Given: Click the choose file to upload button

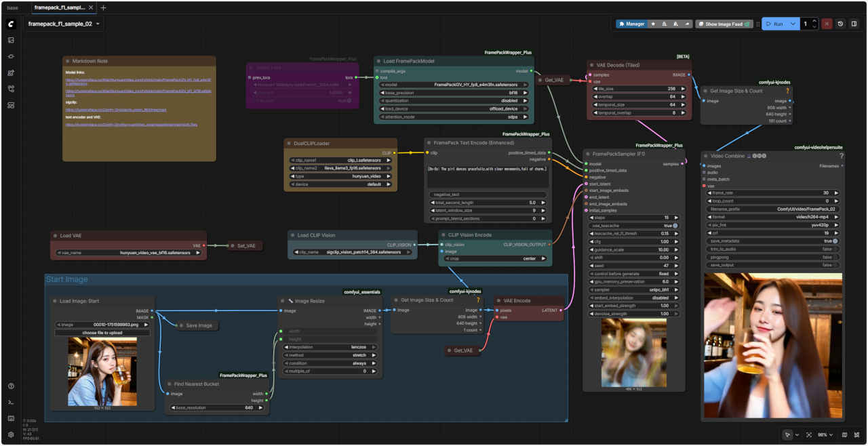Looking at the screenshot, I should (x=102, y=333).
